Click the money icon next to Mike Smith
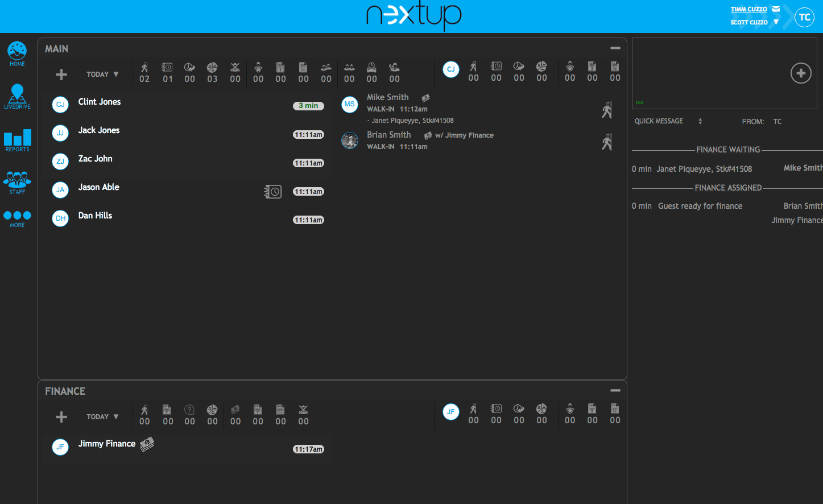The width and height of the screenshot is (823, 504). coord(425,98)
